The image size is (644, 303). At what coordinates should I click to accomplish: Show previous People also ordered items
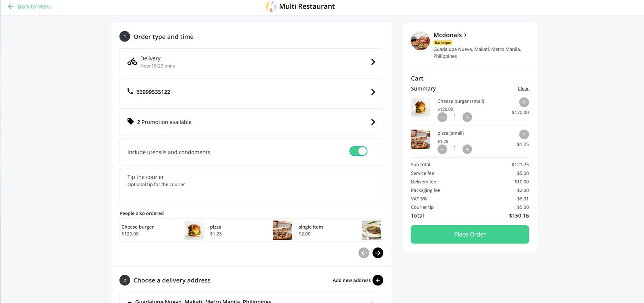tap(363, 253)
